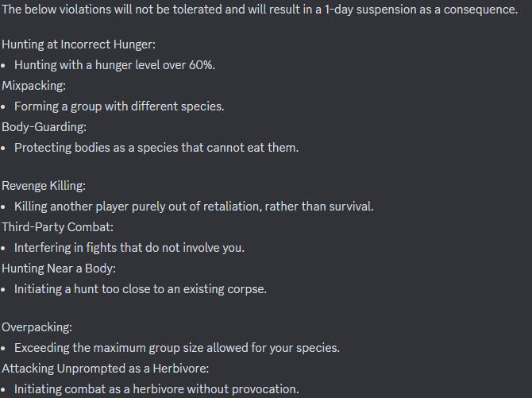This screenshot has width=532, height=398.
Task: Click the 'Revenge Killing:' heading
Action: 44,186
